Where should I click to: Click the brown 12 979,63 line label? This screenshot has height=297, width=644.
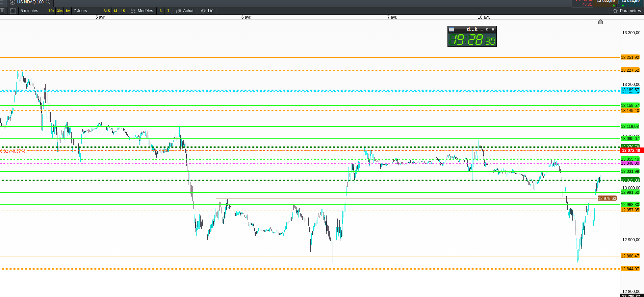[x=607, y=199]
